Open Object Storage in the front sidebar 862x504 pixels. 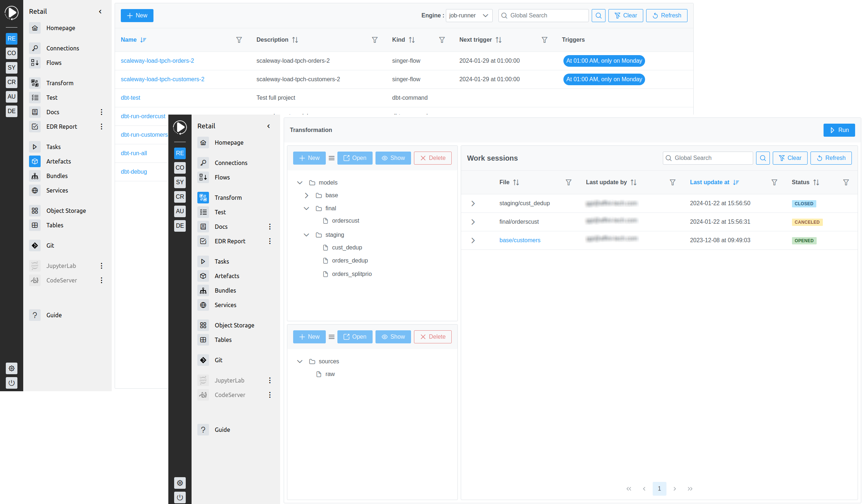pyautogui.click(x=234, y=325)
